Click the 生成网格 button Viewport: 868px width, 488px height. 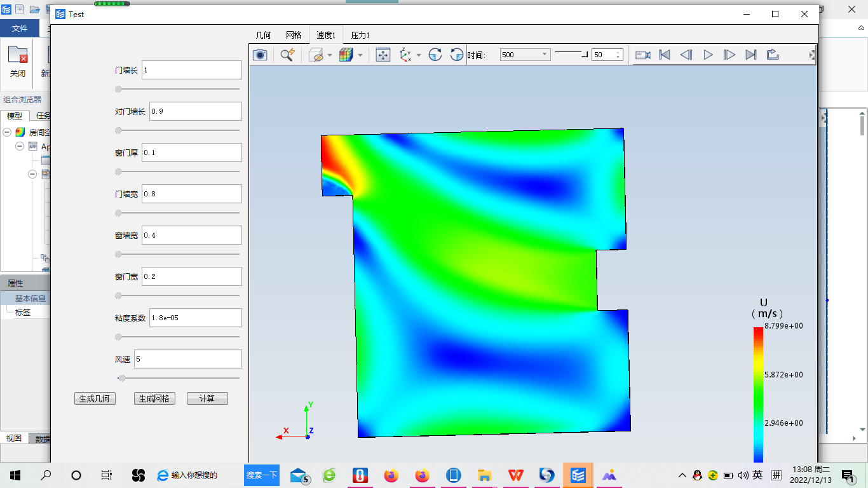(x=154, y=398)
